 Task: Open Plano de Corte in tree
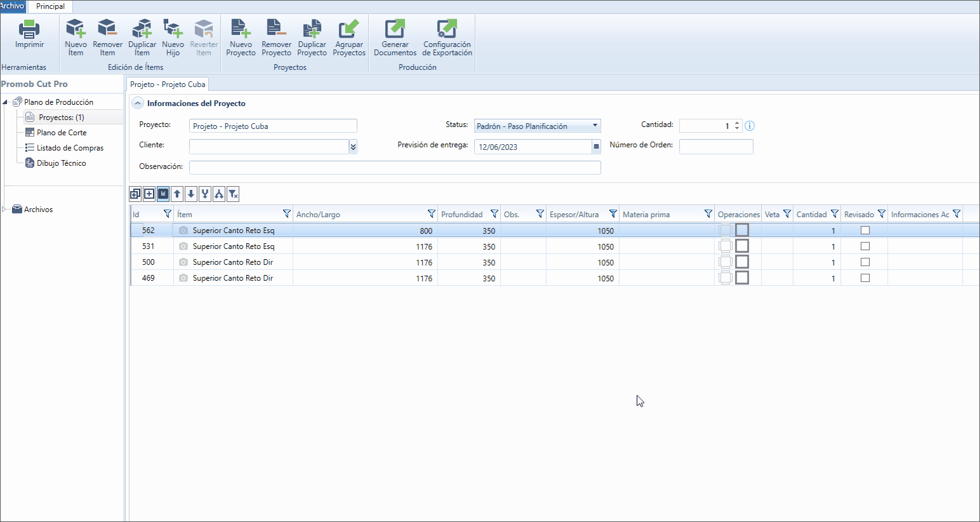click(x=62, y=133)
